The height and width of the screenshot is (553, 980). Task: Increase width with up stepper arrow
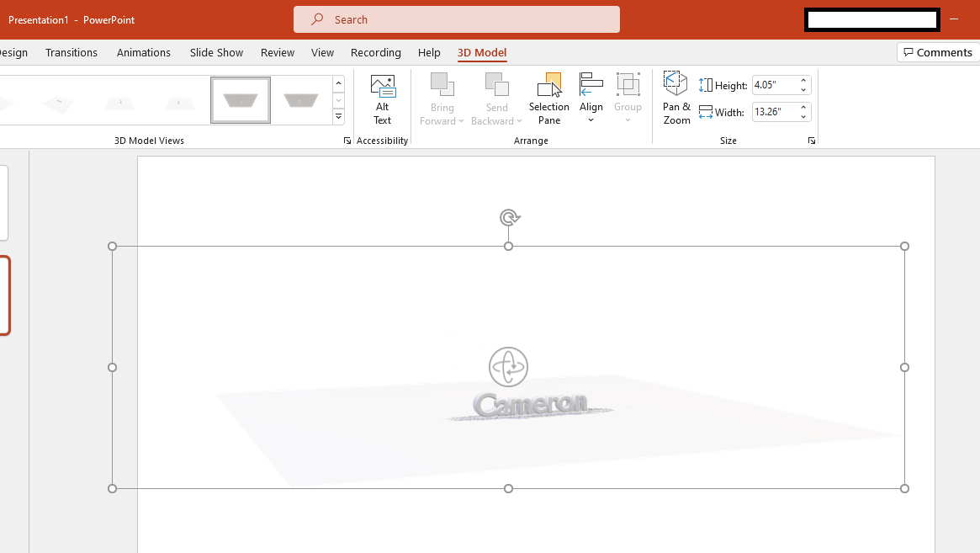tap(803, 108)
